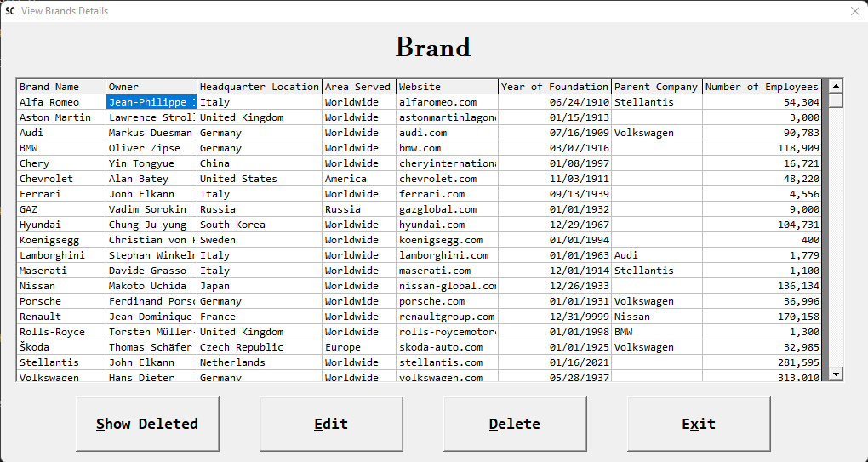
Task: Exit the brands view
Action: click(699, 424)
